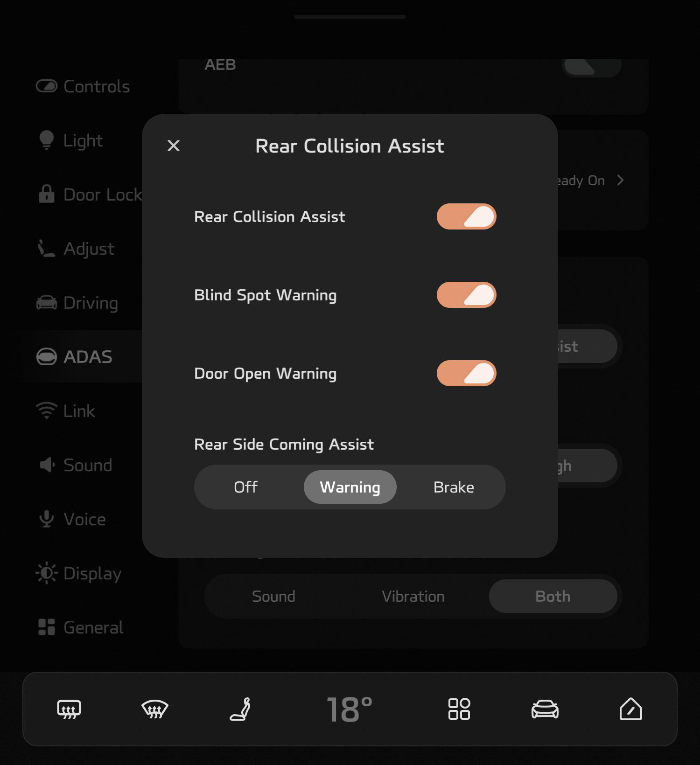
Task: Disable the Door Open Warning switch
Action: pos(466,373)
